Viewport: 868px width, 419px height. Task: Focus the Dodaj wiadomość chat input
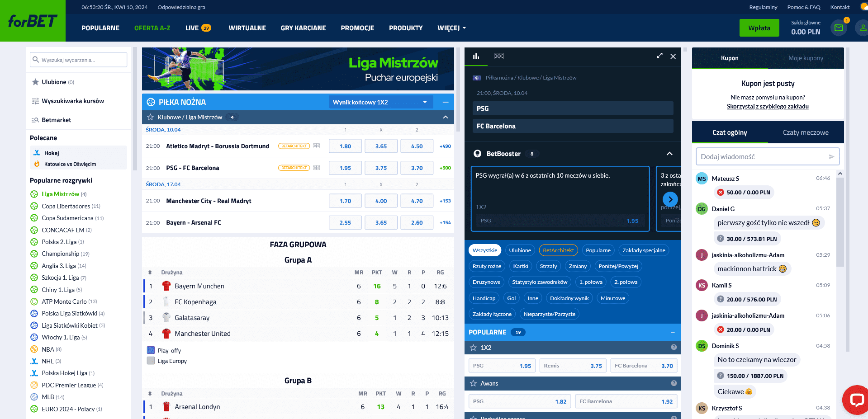[768, 157]
